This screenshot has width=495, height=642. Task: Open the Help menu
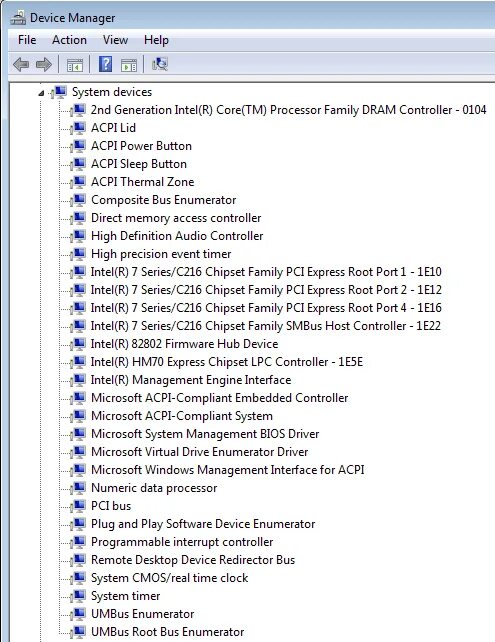pos(156,40)
